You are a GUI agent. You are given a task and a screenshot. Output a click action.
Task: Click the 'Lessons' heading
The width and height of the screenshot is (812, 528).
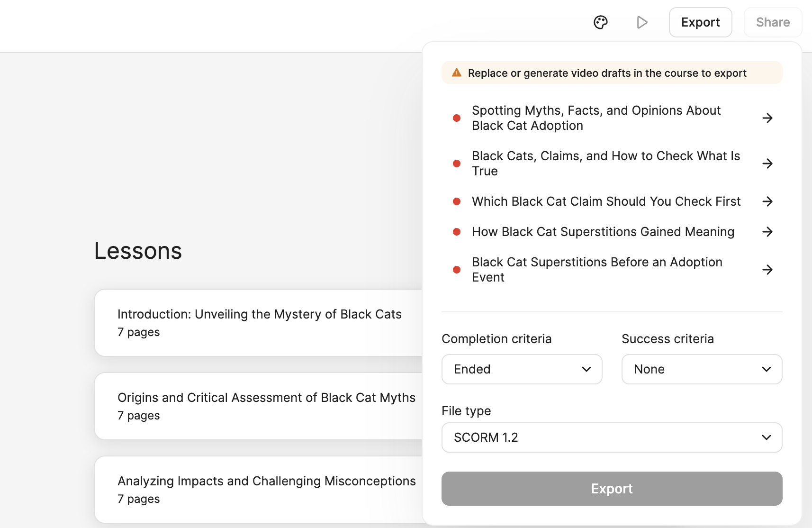click(138, 251)
